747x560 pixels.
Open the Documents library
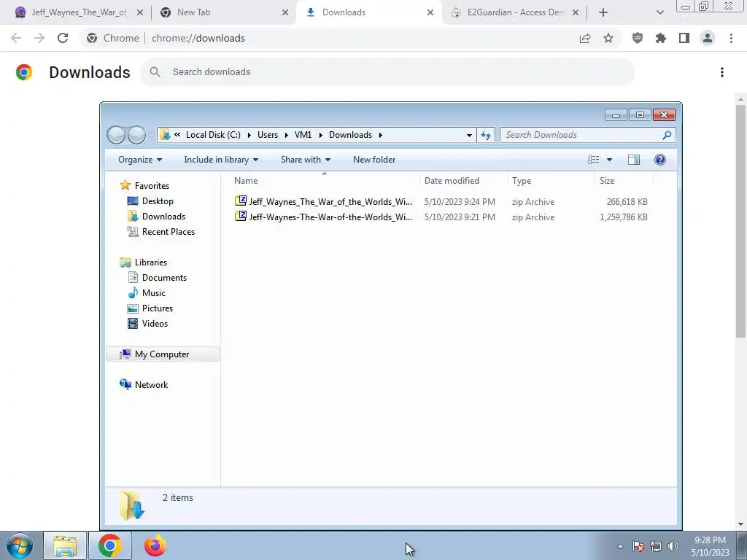(164, 278)
